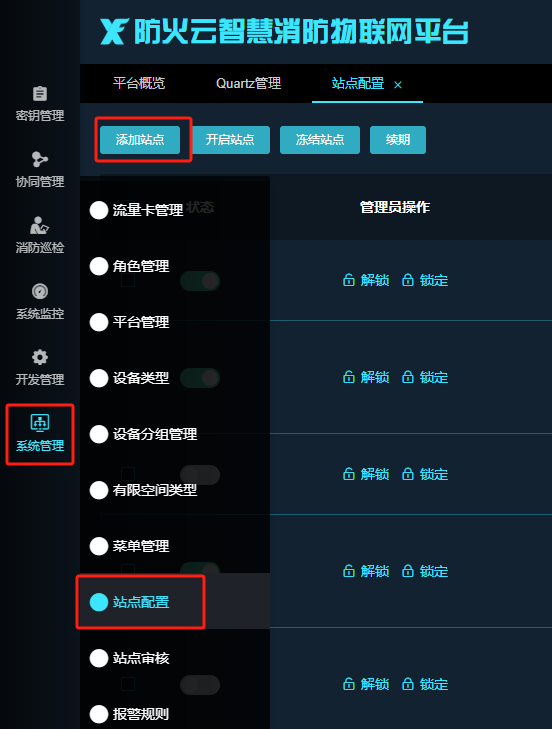
Task: Select the 消防巡检 sidebar icon
Action: (40, 225)
